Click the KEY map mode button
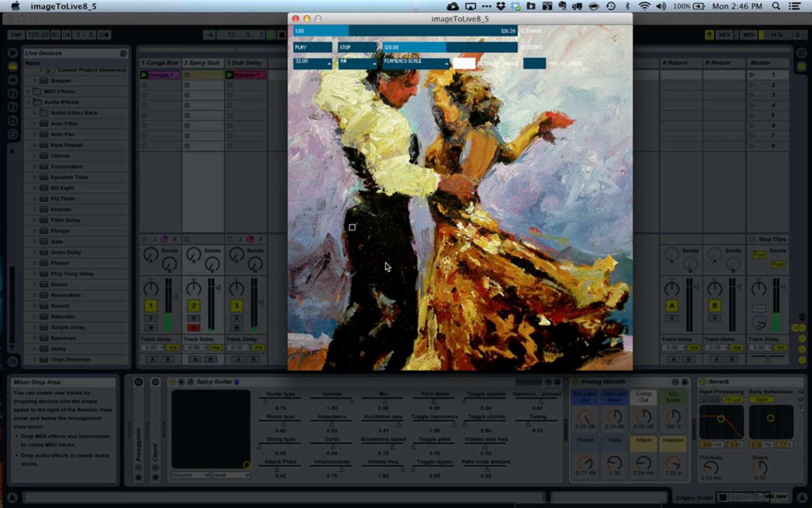812x508 pixels. point(724,35)
